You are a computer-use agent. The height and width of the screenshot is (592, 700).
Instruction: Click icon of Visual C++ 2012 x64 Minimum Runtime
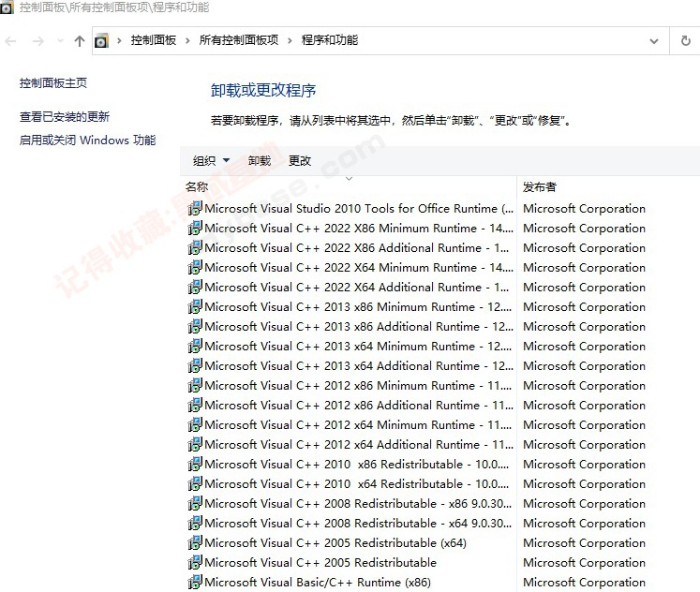[x=195, y=423]
